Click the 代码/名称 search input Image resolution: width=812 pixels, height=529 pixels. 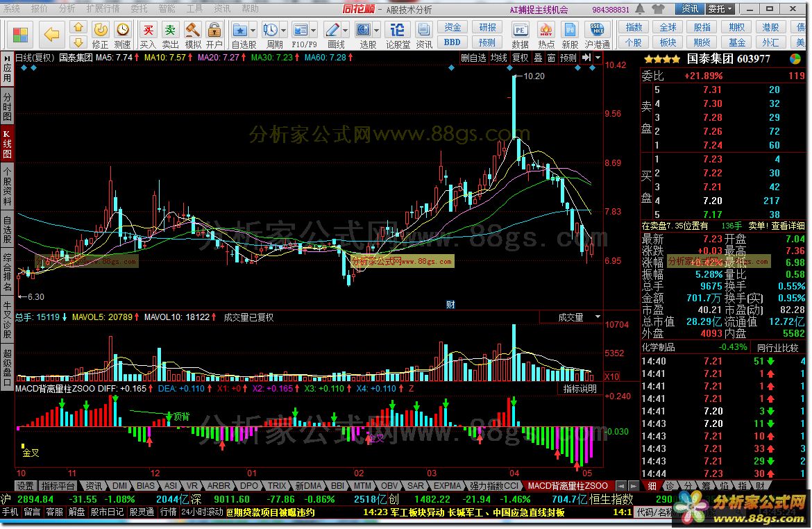point(654,512)
